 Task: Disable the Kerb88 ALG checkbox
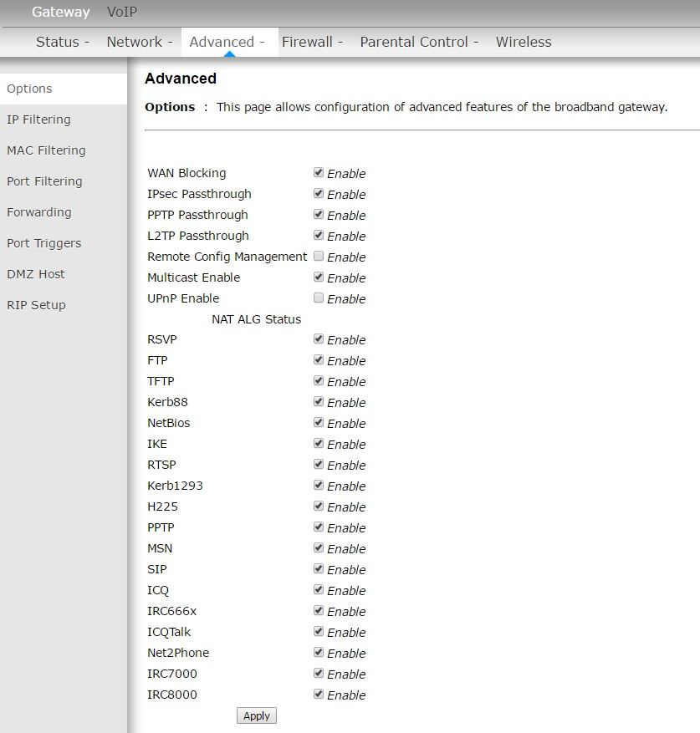[x=319, y=401]
